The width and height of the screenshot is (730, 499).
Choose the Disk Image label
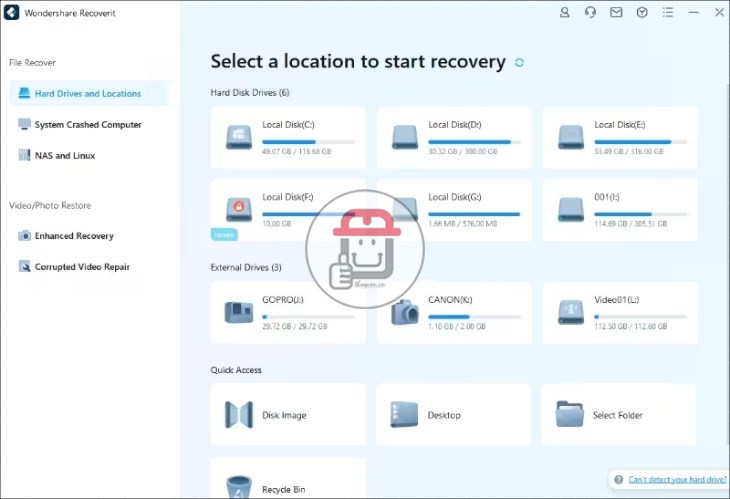284,415
